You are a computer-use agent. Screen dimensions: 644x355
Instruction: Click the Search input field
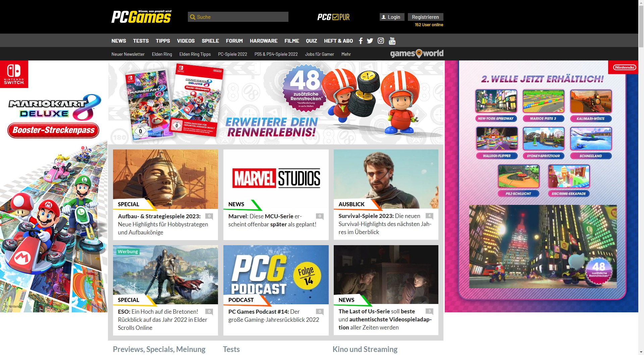click(x=238, y=17)
